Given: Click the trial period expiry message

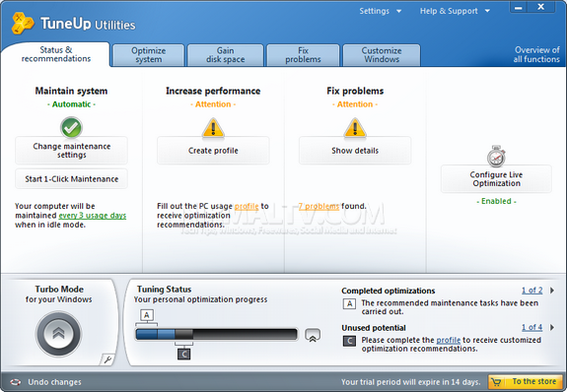Looking at the screenshot, I should point(411,382).
